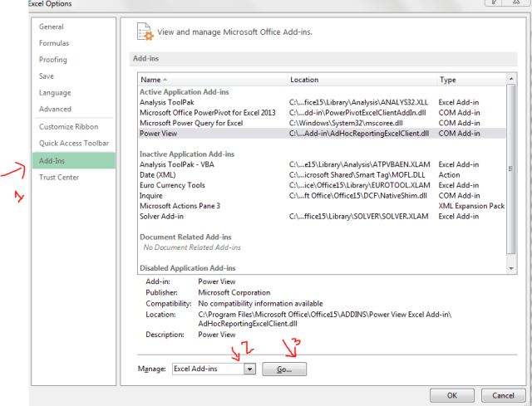
Task: Confirm with the OK button
Action: [x=452, y=395]
